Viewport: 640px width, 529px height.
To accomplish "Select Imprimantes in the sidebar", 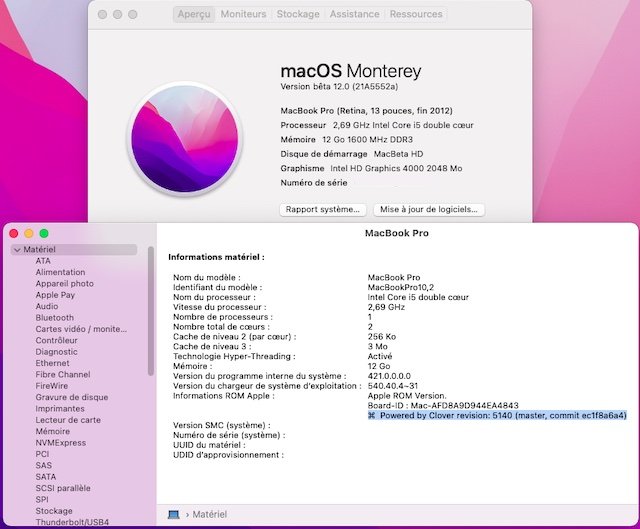I will [60, 409].
